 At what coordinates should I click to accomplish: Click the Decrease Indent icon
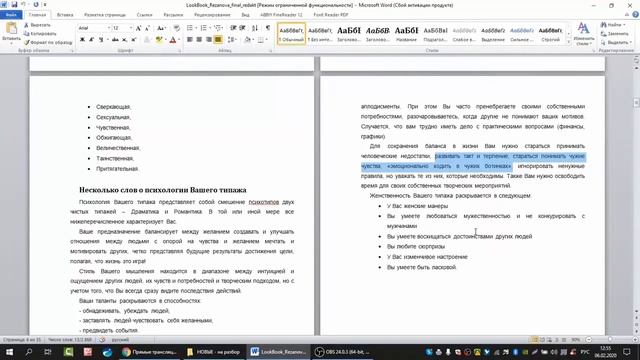tap(233, 28)
